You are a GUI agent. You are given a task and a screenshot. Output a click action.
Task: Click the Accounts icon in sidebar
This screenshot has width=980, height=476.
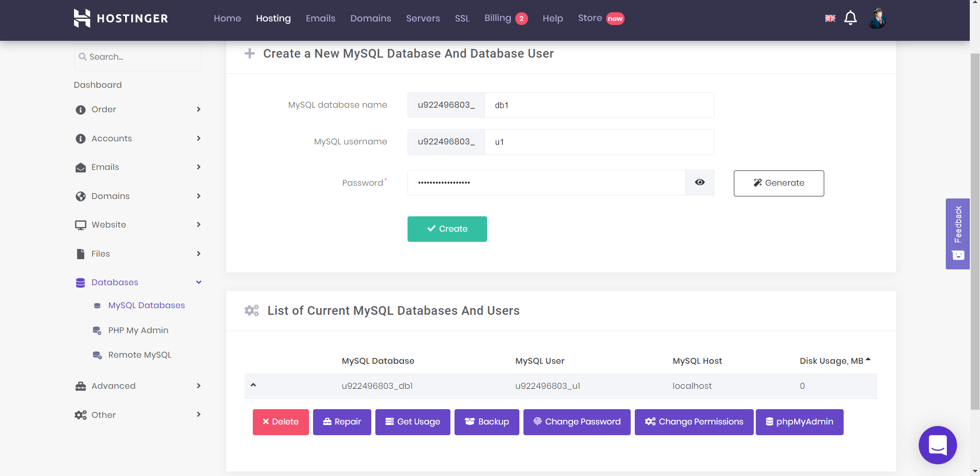point(81,139)
